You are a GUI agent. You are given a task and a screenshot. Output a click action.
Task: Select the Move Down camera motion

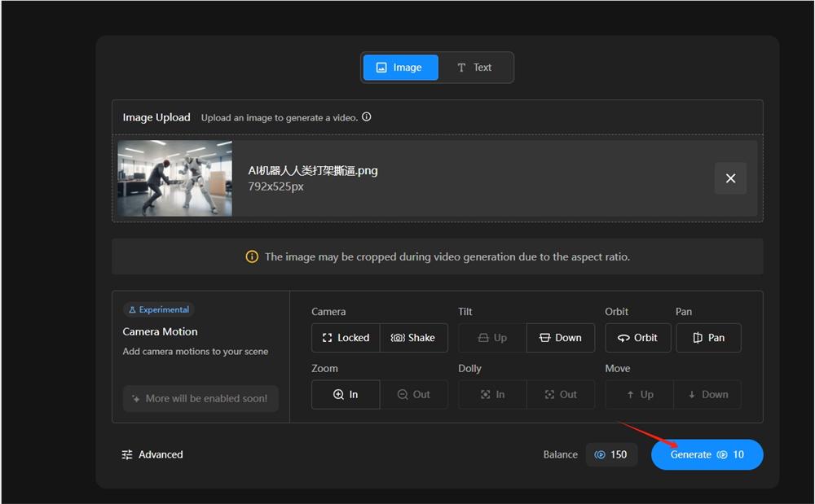coord(707,394)
